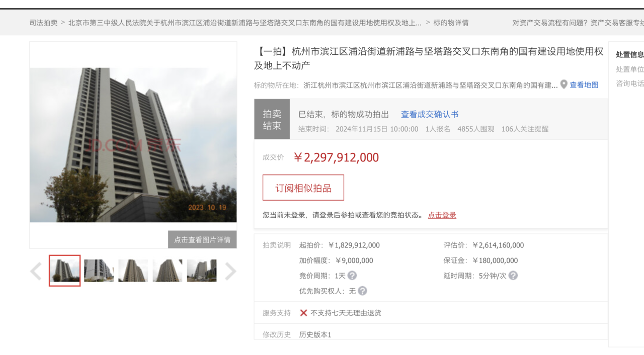Image resolution: width=644 pixels, height=355 pixels.
Task: Select the fifth building thumbnail
Action: pyautogui.click(x=201, y=271)
